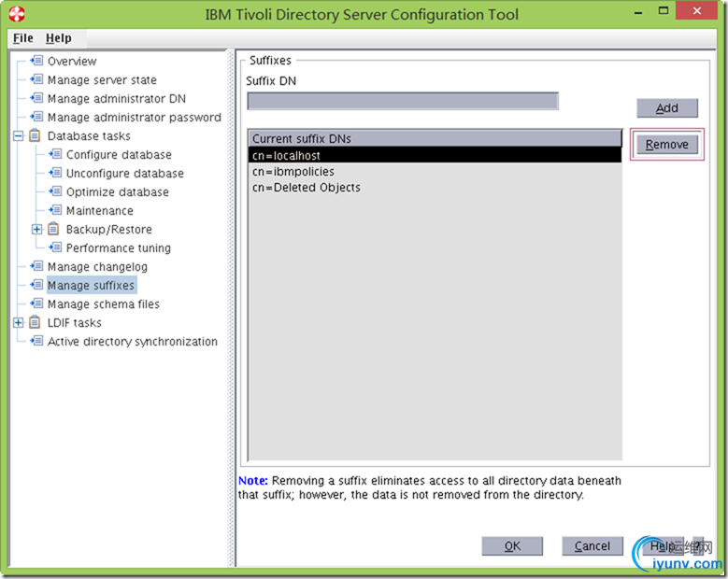Click the Cancel button
The height and width of the screenshot is (579, 728).
[x=592, y=546]
